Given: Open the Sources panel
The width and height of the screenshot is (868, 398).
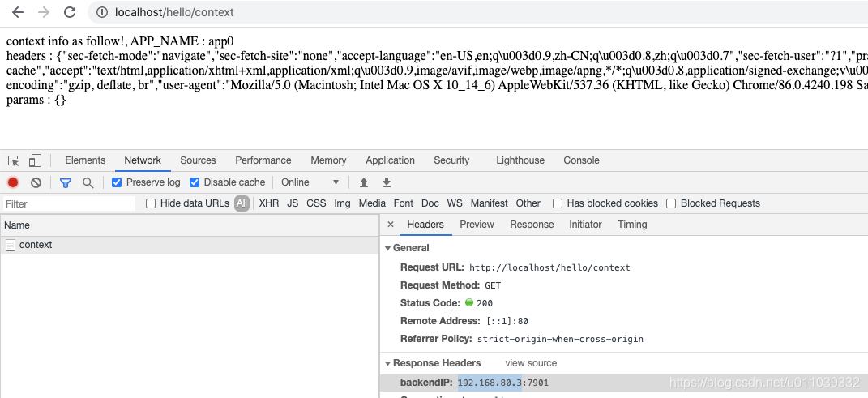Looking at the screenshot, I should point(198,160).
